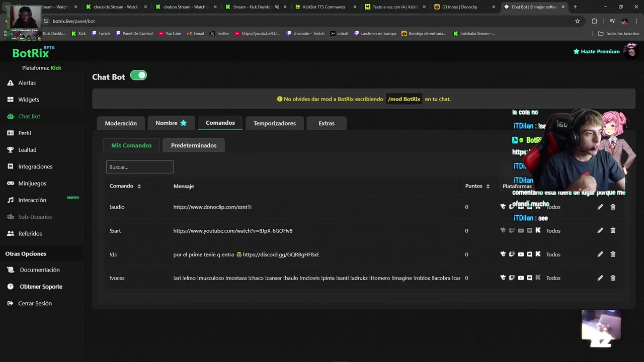
Task: Open the user avatar at top right
Action: [x=630, y=51]
